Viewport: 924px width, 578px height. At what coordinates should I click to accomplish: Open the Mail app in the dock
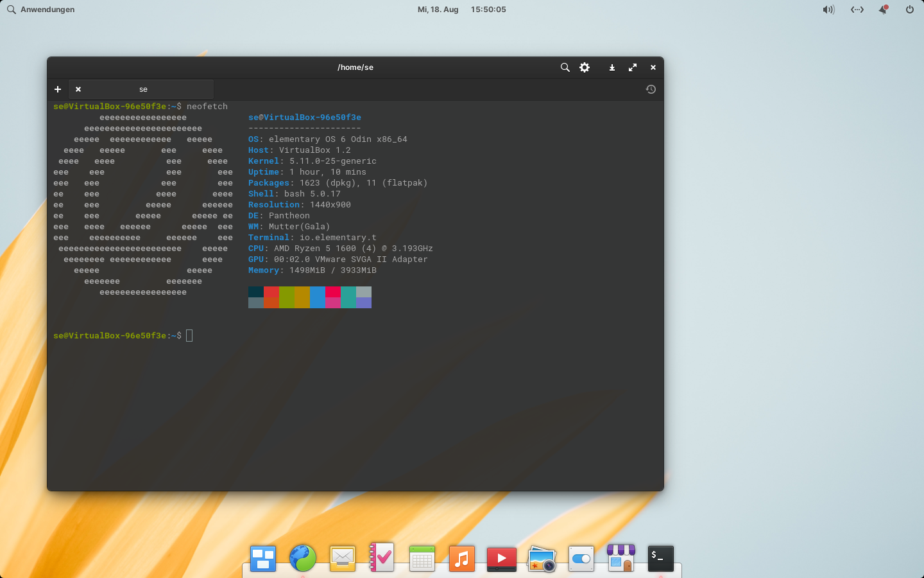pyautogui.click(x=343, y=558)
